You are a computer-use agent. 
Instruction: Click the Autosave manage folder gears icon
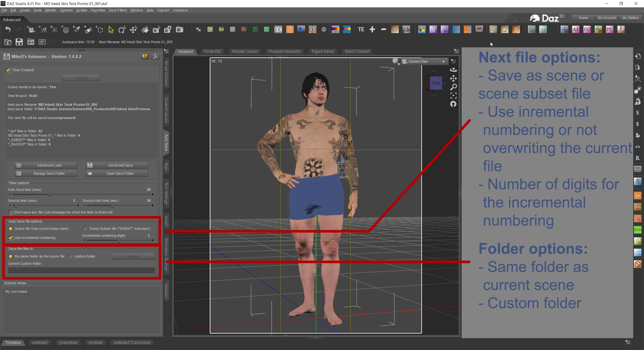[x=31, y=42]
